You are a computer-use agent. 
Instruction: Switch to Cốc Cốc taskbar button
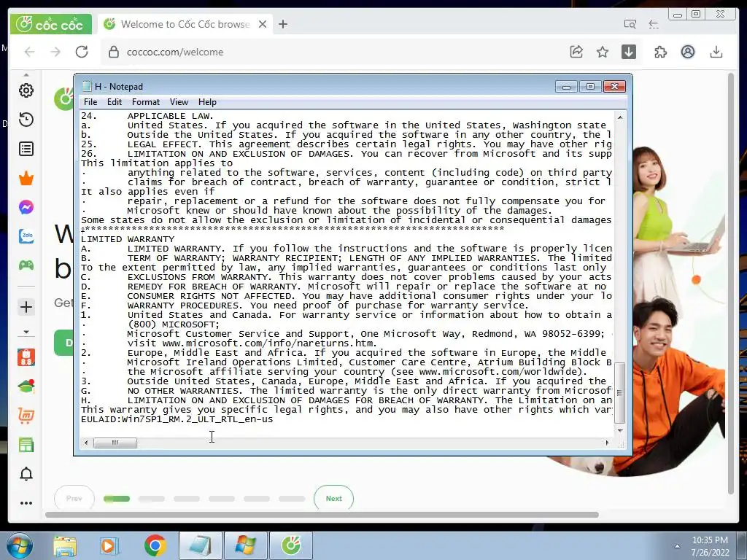(x=291, y=545)
